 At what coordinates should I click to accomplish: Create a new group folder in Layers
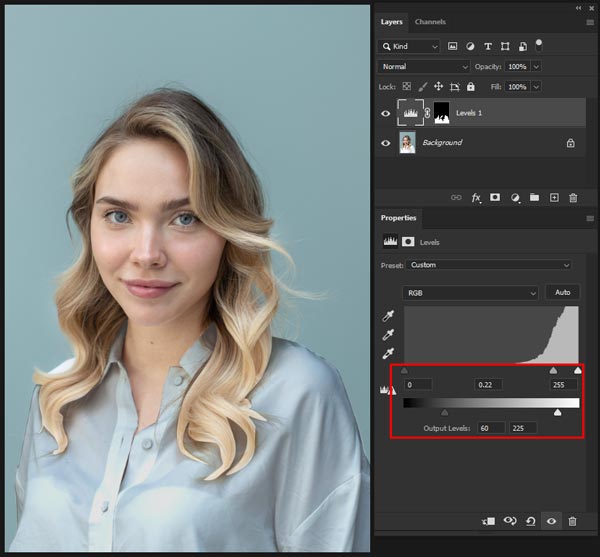coord(534,198)
